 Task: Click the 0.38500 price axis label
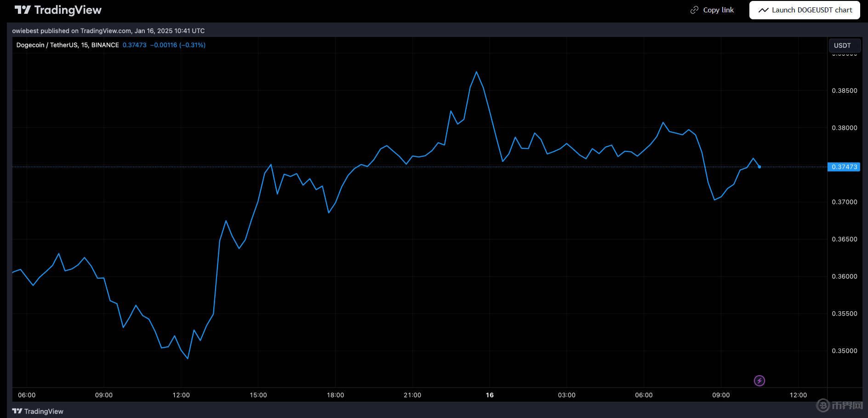(x=844, y=91)
